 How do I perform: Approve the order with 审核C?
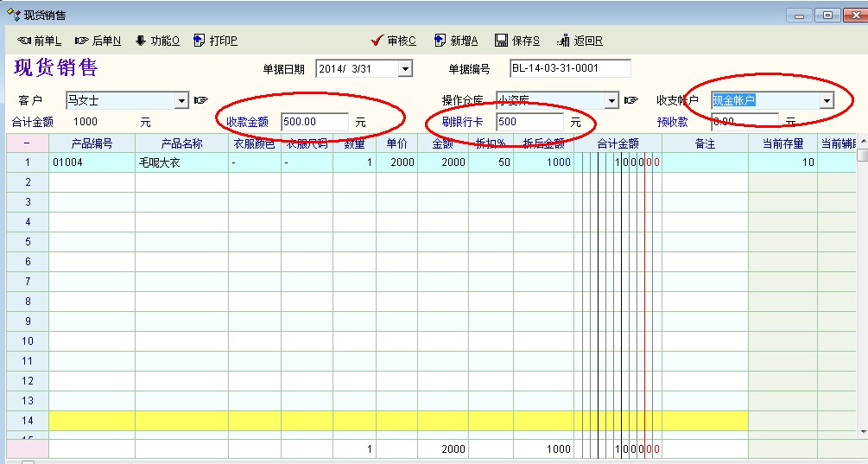point(393,41)
